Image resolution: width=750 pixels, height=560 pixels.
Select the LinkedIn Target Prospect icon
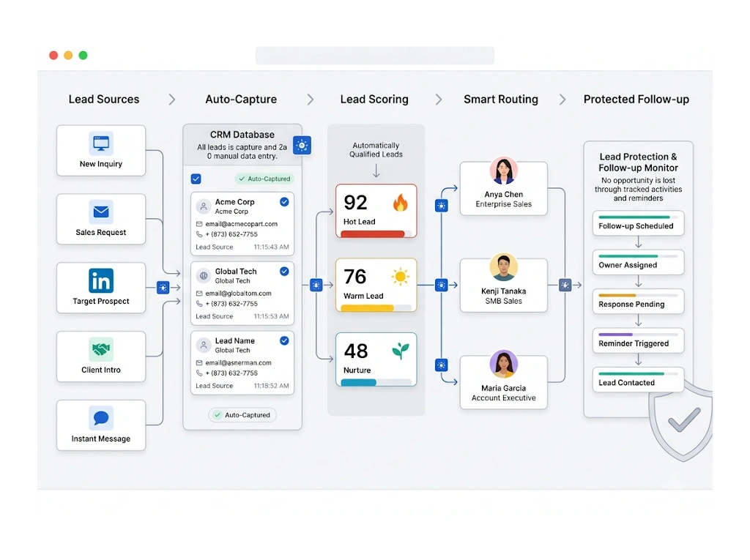click(101, 280)
